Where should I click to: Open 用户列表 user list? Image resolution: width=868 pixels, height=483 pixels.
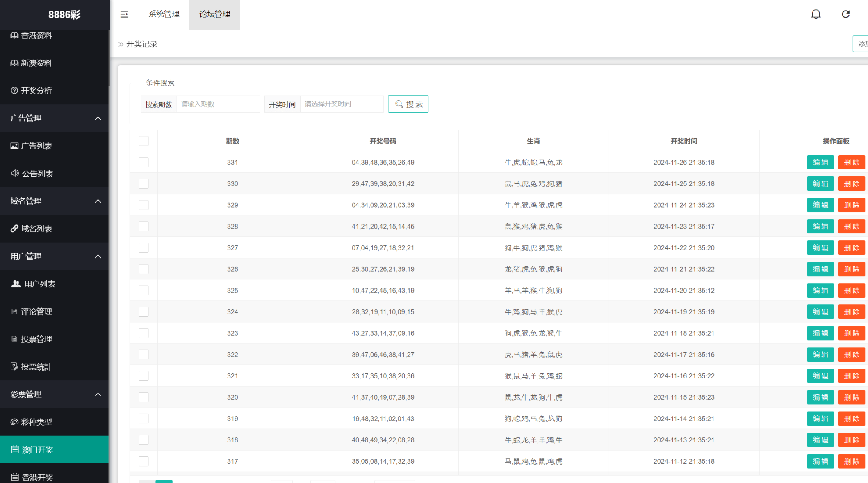click(39, 284)
